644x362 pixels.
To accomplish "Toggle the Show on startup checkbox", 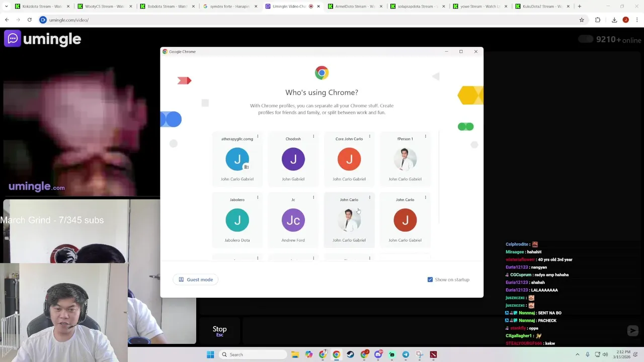I will tap(430, 280).
